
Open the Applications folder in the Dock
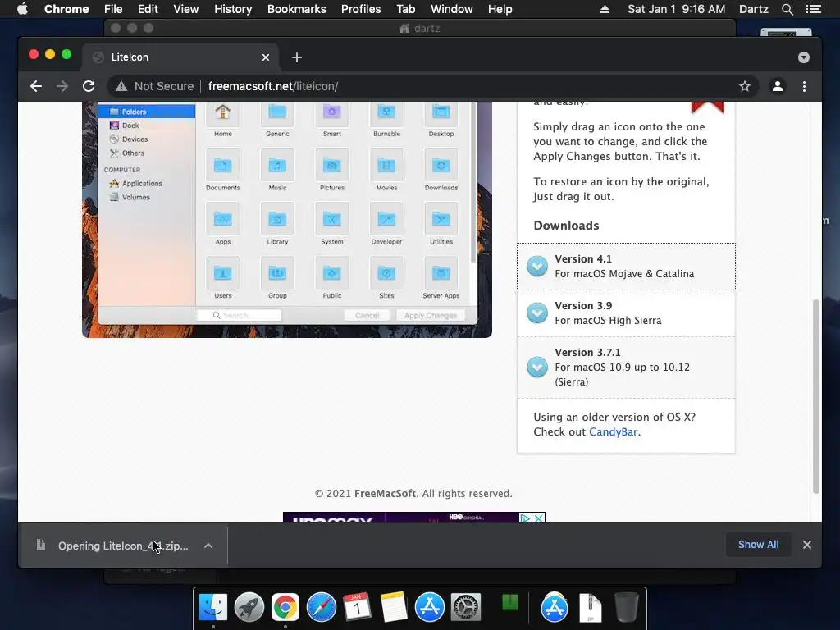[555, 607]
